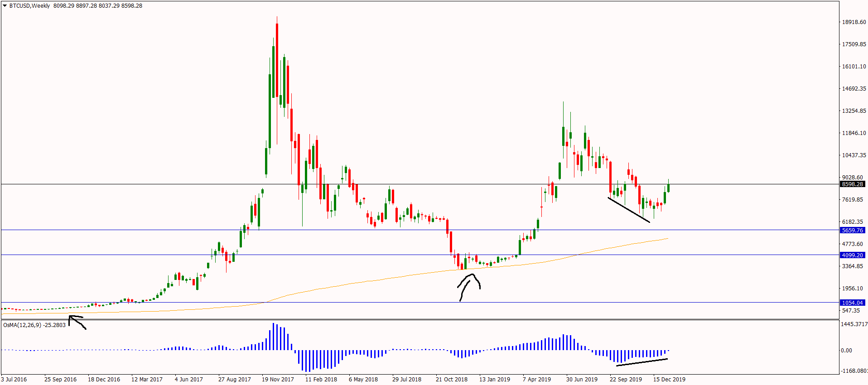The width and height of the screenshot is (868, 385).
Task: Click the 16101.10 price axis label
Action: click(x=854, y=66)
